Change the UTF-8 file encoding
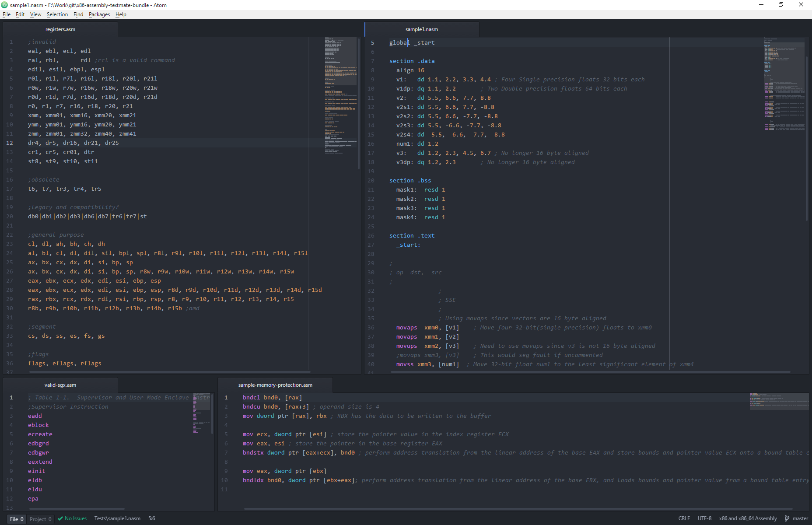The width and height of the screenshot is (812, 525). pos(704,518)
